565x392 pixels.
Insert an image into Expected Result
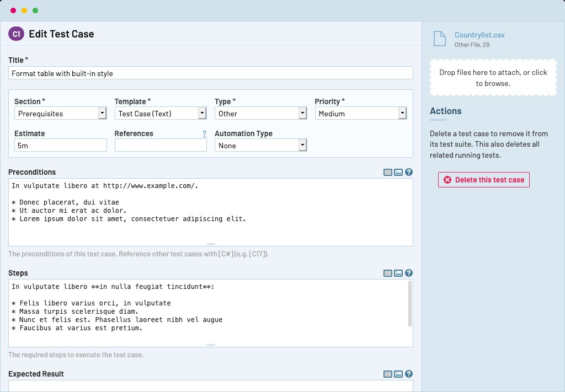[398, 374]
